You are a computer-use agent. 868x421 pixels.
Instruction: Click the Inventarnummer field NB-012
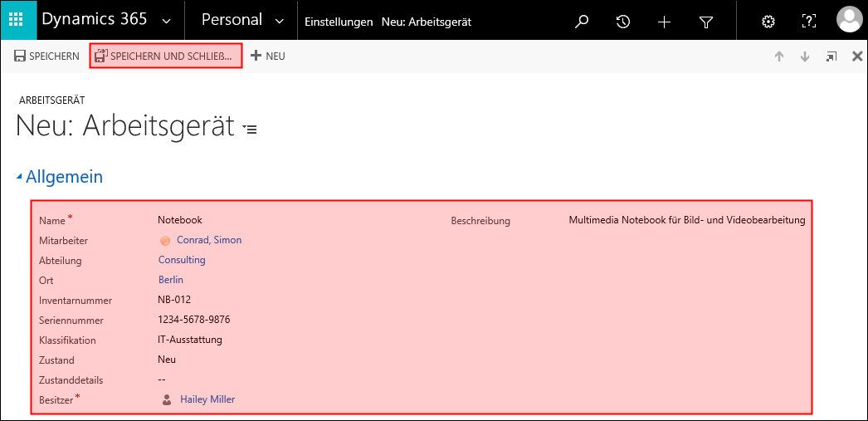(173, 300)
